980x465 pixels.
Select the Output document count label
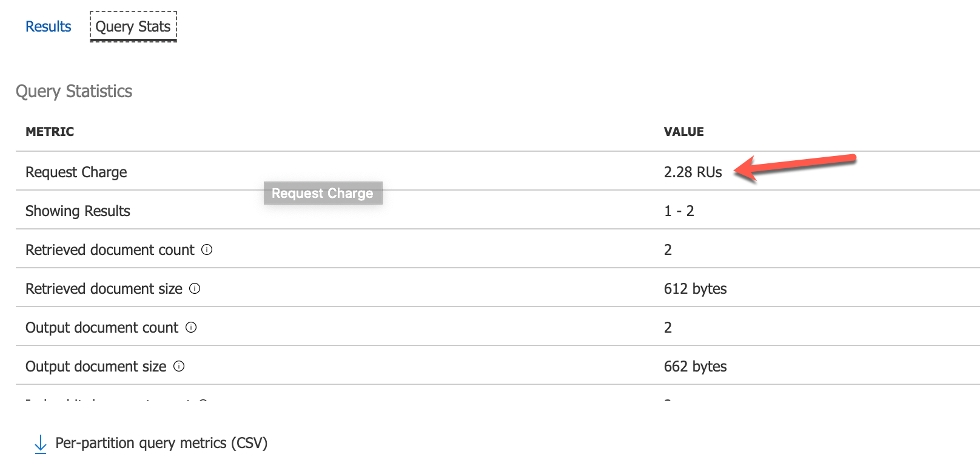[102, 328]
